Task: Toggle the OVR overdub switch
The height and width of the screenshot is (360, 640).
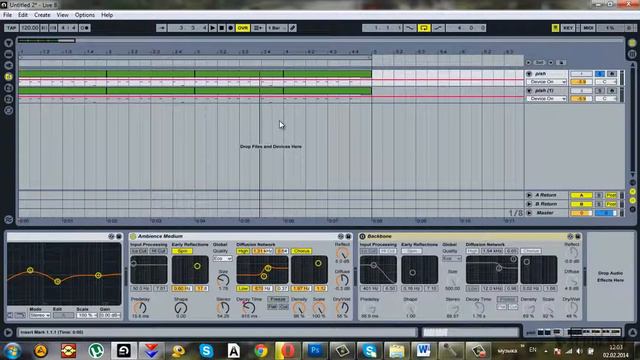Action: click(x=242, y=28)
